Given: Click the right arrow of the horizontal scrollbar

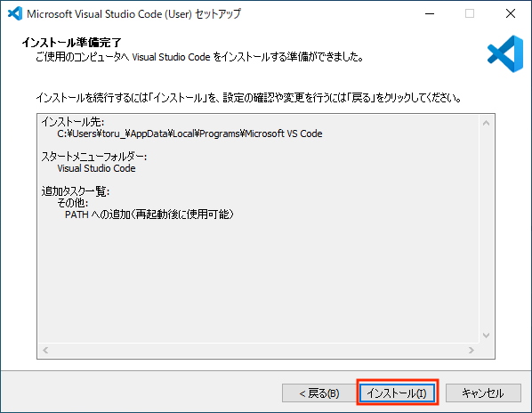Looking at the screenshot, I should [x=471, y=350].
